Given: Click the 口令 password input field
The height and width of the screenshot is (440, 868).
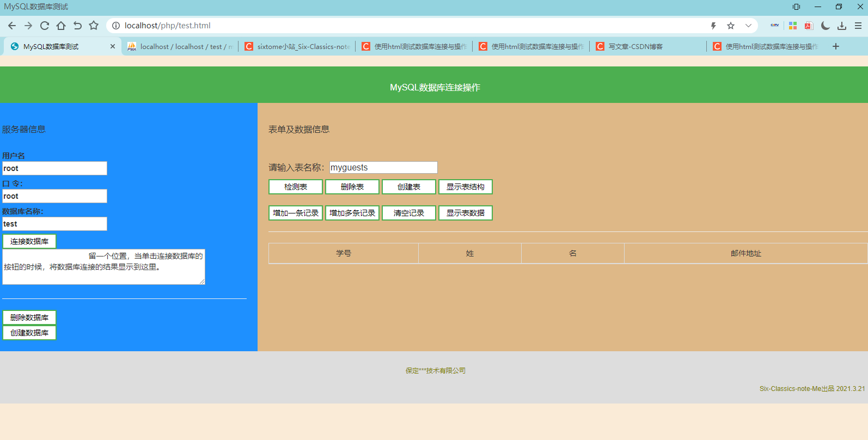Looking at the screenshot, I should (54, 196).
